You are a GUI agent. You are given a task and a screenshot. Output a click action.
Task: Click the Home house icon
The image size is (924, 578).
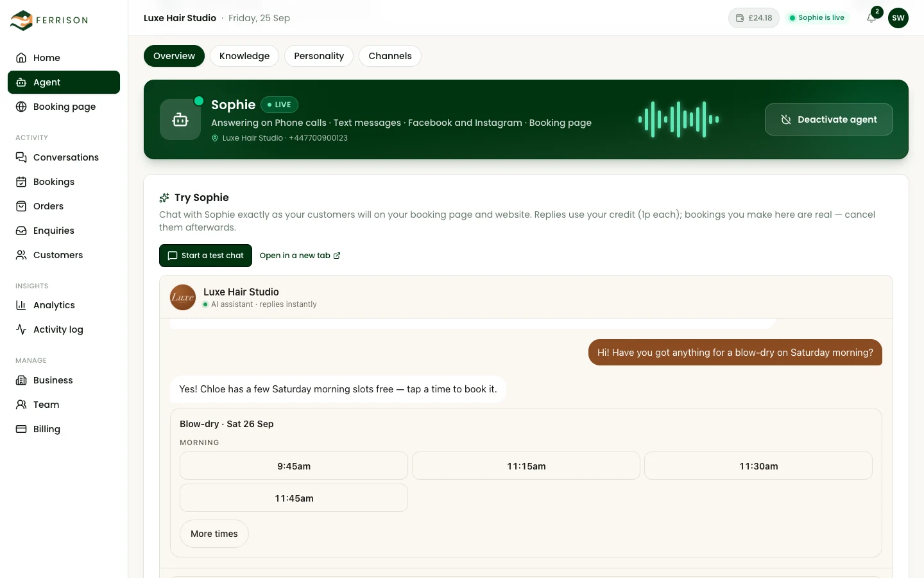pos(21,58)
